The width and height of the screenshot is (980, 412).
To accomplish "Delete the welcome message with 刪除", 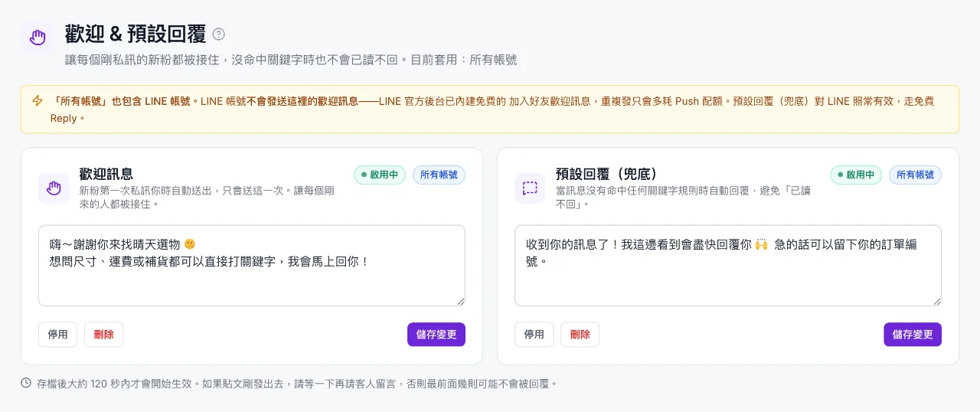I will tap(103, 335).
